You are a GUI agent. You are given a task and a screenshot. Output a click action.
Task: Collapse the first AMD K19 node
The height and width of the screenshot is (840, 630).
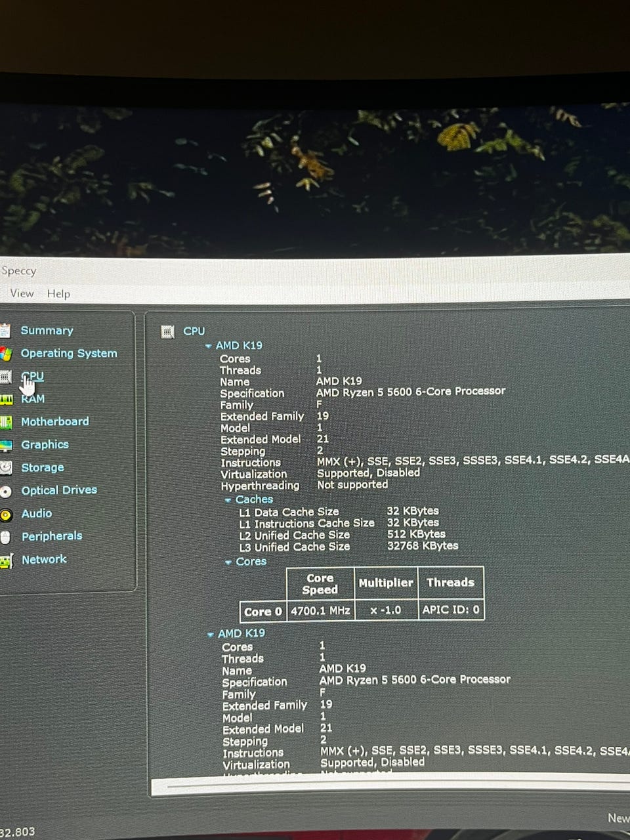tap(208, 346)
